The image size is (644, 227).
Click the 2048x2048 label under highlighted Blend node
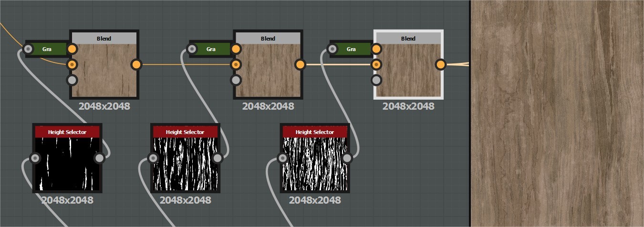click(408, 106)
